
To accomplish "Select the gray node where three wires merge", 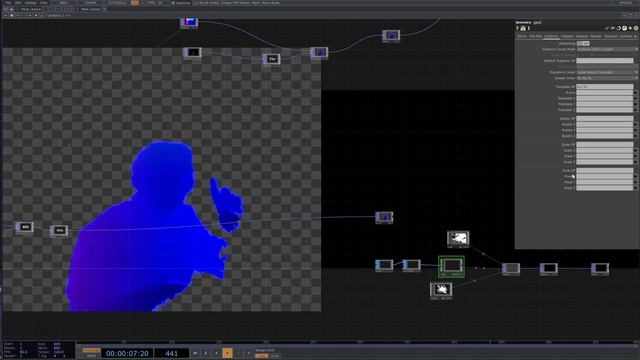I will pyautogui.click(x=511, y=269).
